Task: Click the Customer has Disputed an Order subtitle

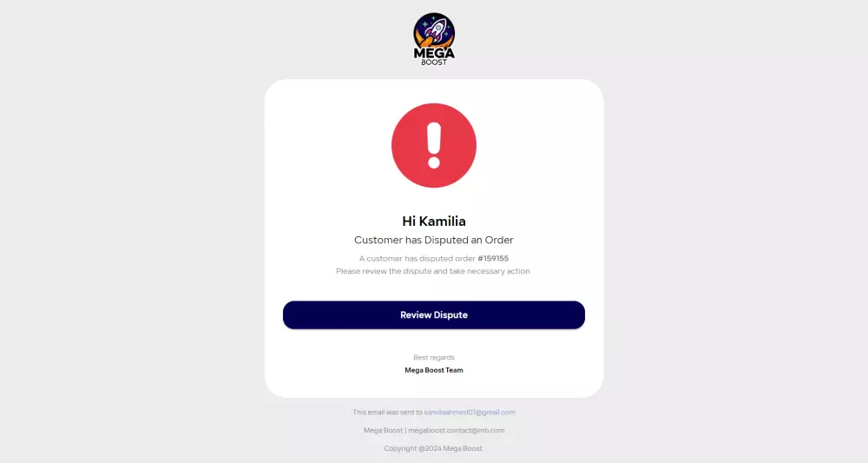Action: [x=434, y=240]
